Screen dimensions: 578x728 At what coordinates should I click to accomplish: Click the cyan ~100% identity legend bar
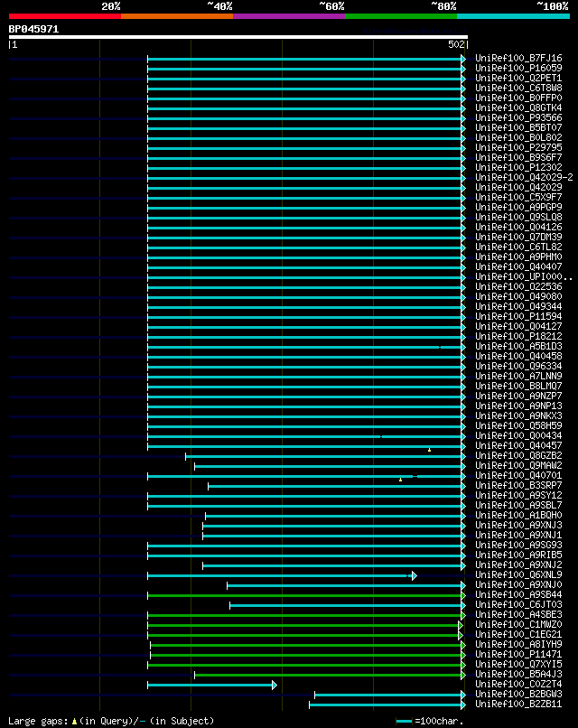click(514, 16)
